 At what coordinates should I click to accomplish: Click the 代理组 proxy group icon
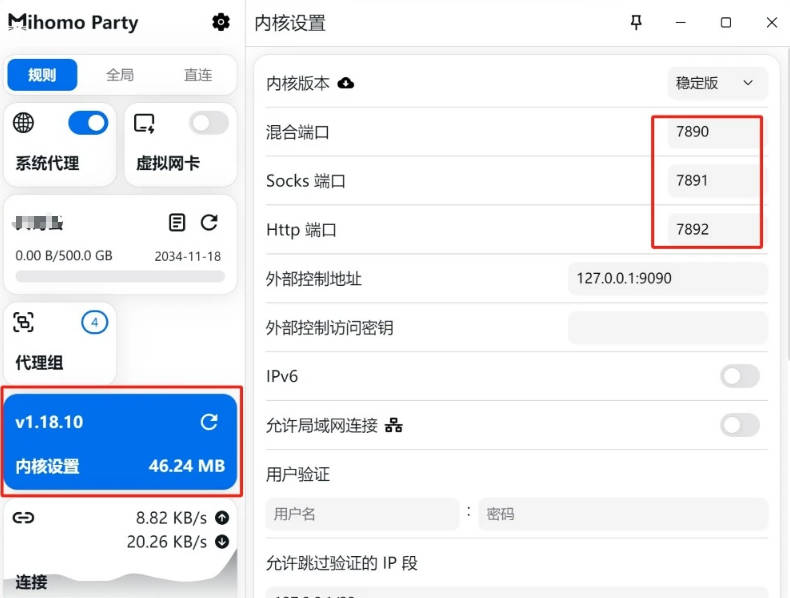click(23, 322)
